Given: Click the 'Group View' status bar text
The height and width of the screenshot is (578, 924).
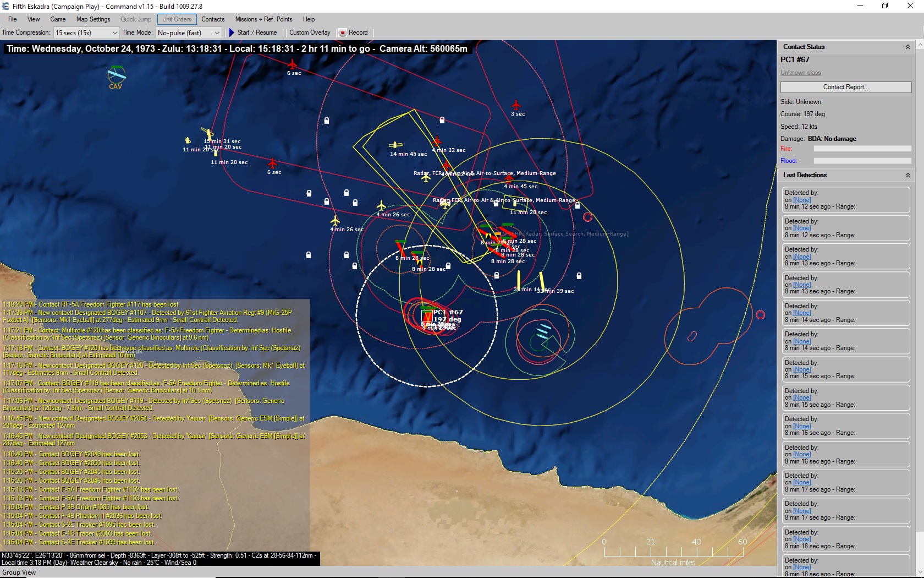Looking at the screenshot, I should click(19, 572).
